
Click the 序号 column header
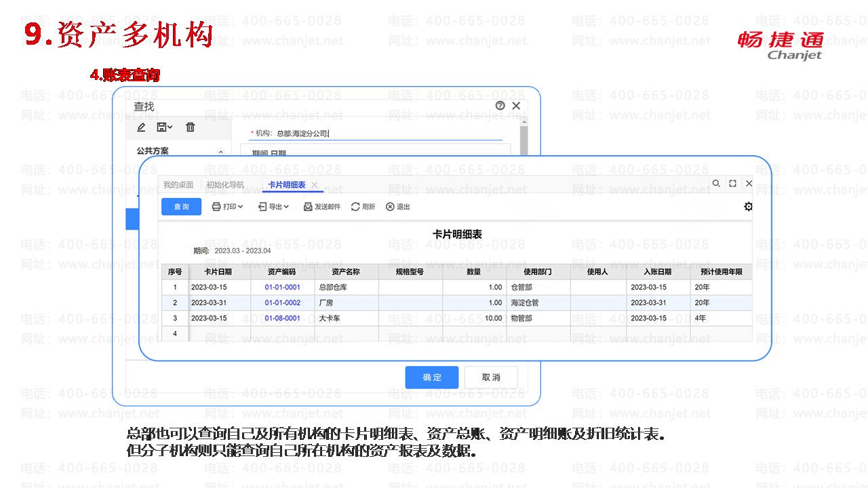tap(175, 272)
